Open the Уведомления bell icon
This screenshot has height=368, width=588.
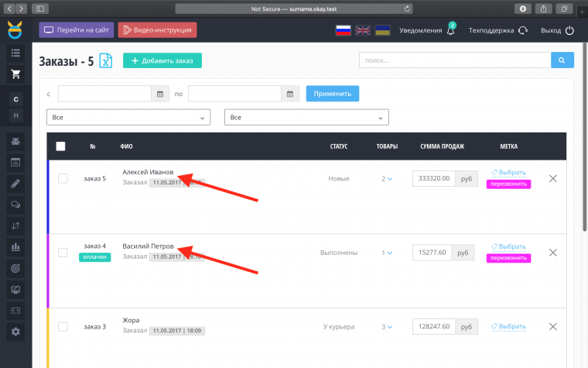450,31
